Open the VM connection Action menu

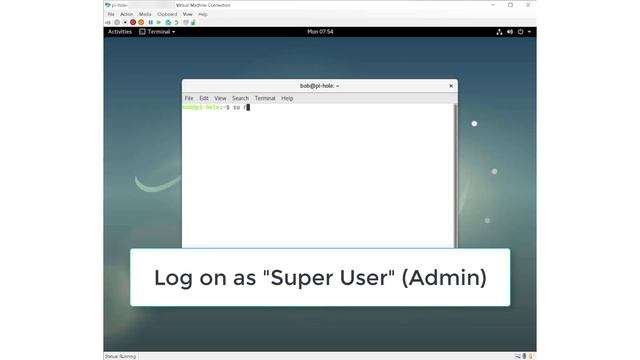click(x=127, y=14)
